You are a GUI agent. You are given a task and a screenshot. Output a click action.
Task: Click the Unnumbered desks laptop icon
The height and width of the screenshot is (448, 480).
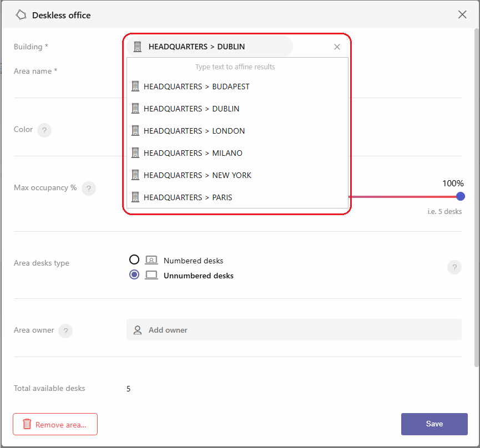[151, 275]
